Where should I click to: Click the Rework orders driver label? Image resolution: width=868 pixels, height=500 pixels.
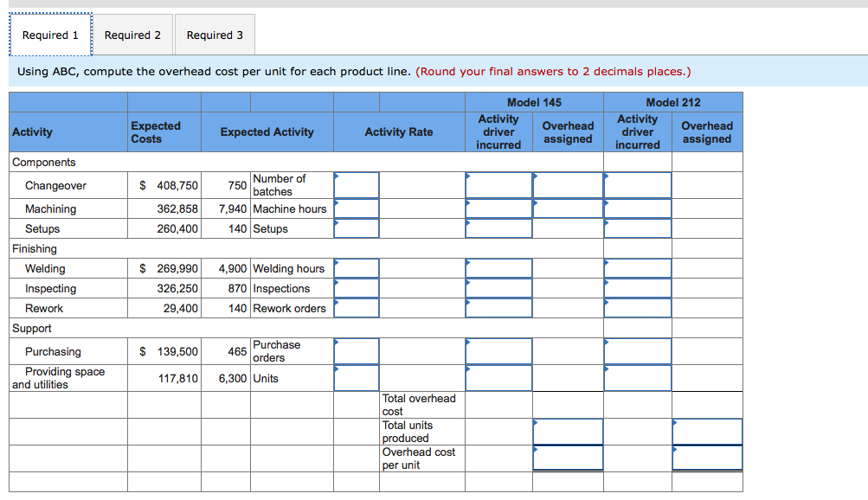pos(290,308)
